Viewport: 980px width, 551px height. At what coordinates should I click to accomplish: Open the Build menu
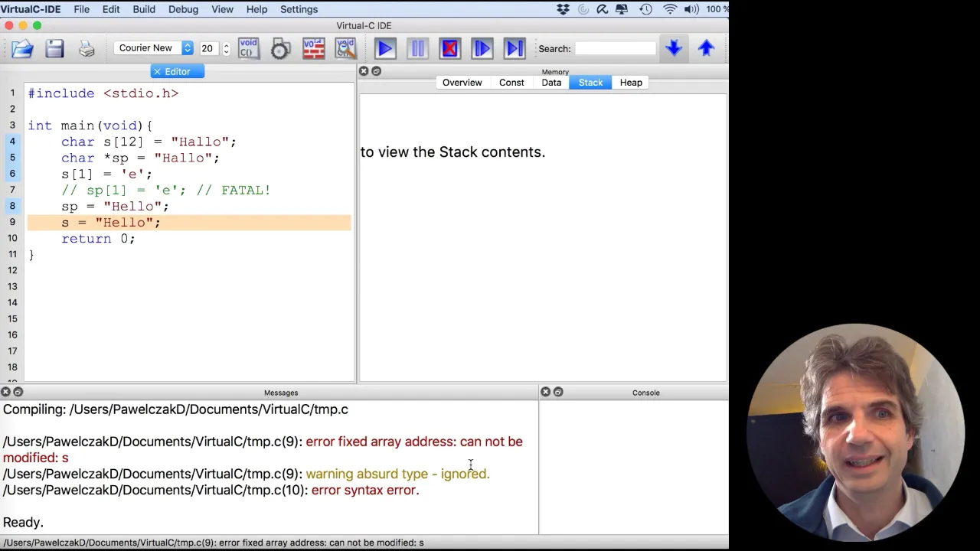click(x=144, y=9)
